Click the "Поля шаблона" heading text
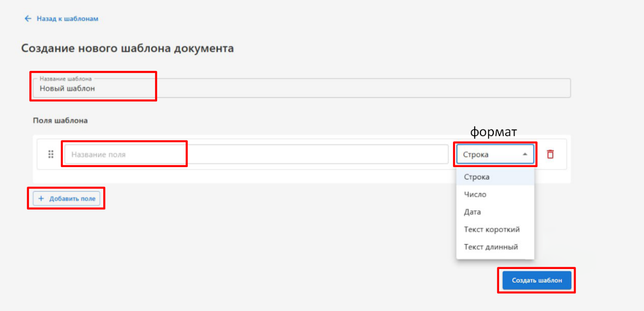This screenshot has height=311, width=644. 60,120
